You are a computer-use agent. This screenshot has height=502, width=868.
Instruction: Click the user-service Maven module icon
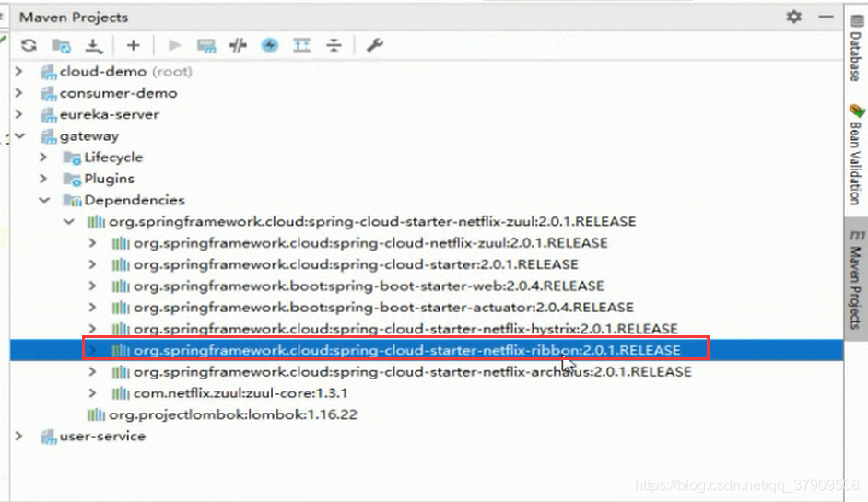(49, 437)
